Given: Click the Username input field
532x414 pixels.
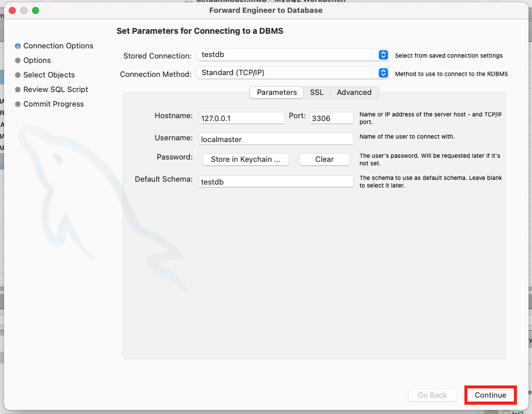Looking at the screenshot, I should 276,139.
